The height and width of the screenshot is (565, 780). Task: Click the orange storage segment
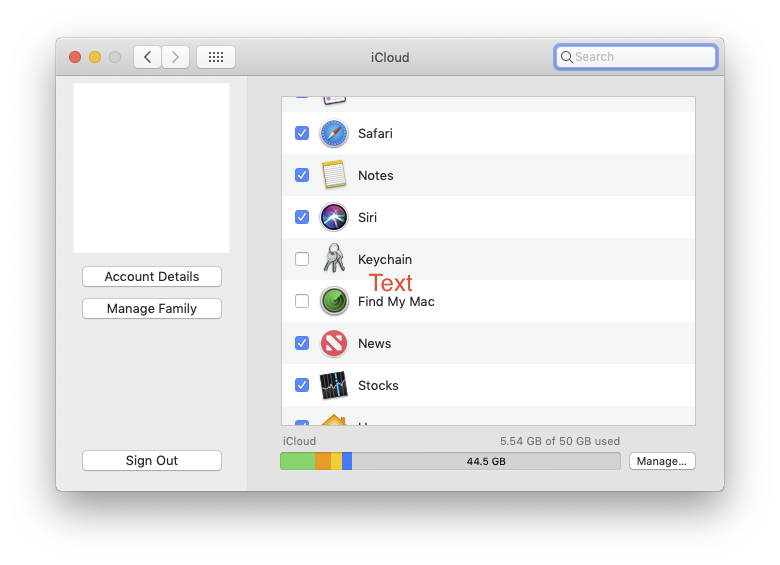point(323,461)
